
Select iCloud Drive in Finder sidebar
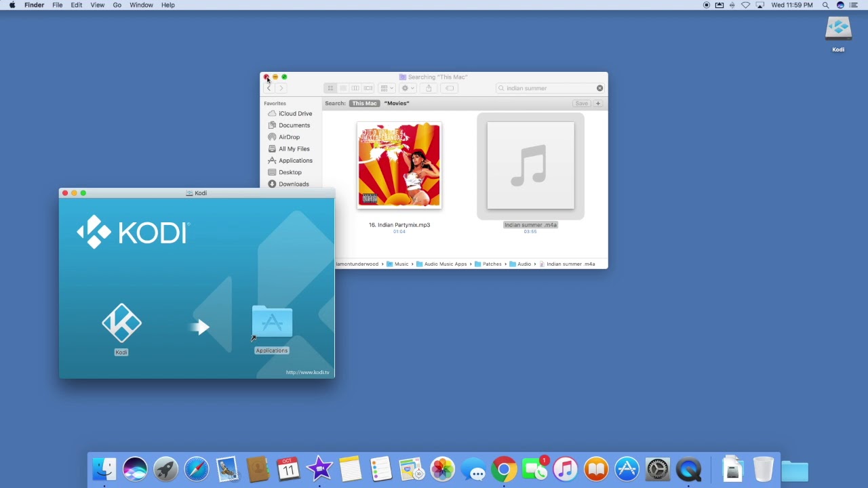click(x=290, y=114)
